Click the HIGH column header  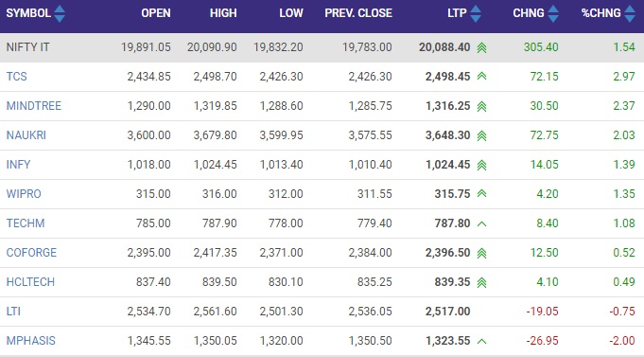tap(223, 13)
